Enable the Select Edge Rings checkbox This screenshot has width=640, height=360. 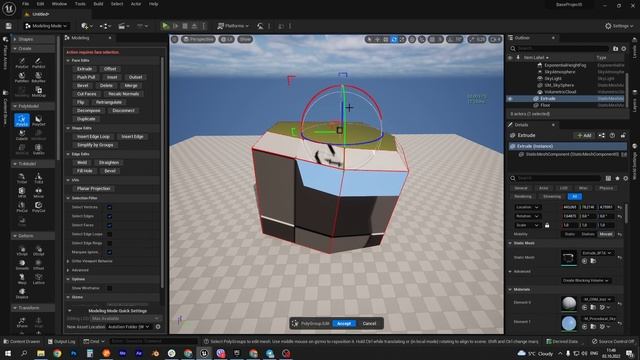[x=109, y=243]
